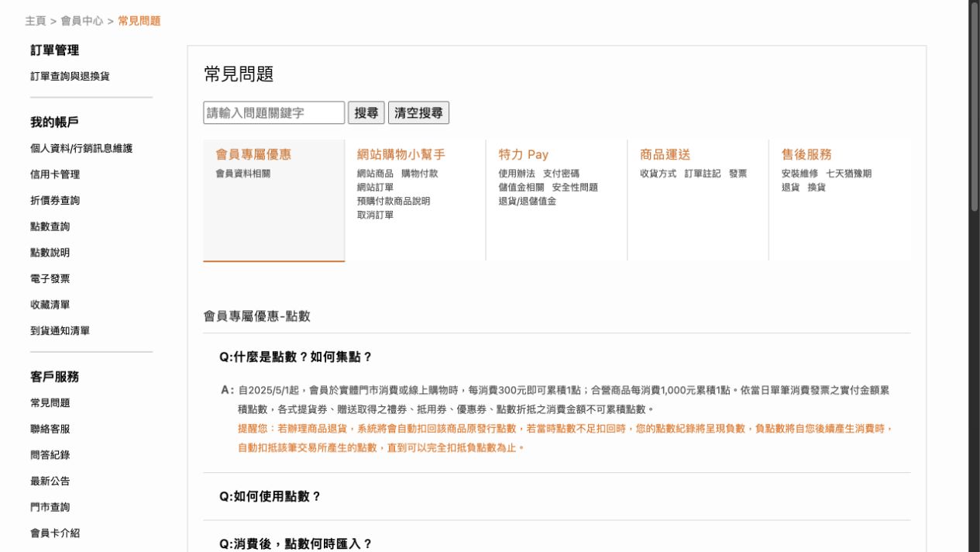The height and width of the screenshot is (552, 980).
Task: Open 會員資料相關 subcategory
Action: coord(243,174)
